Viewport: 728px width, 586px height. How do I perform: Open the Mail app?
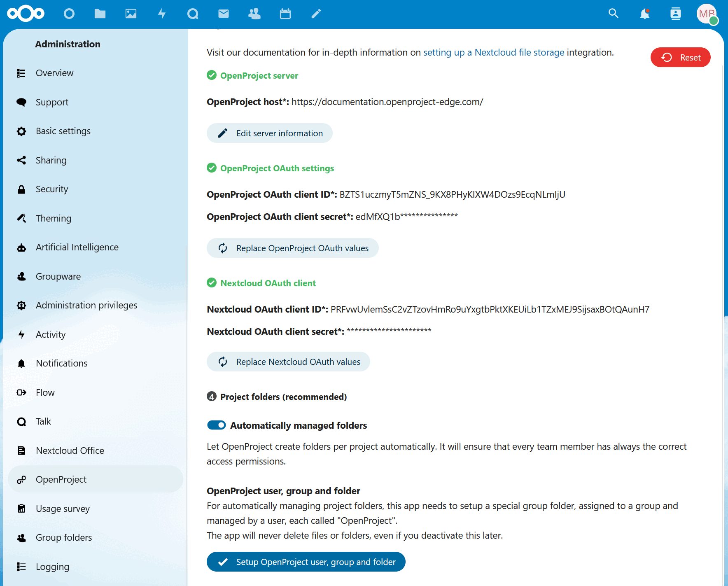[224, 14]
